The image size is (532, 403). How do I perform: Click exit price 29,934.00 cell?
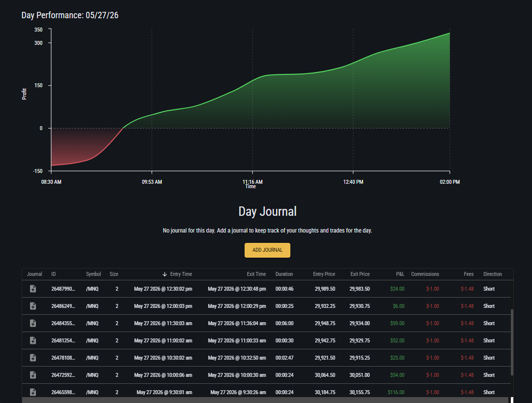360,323
